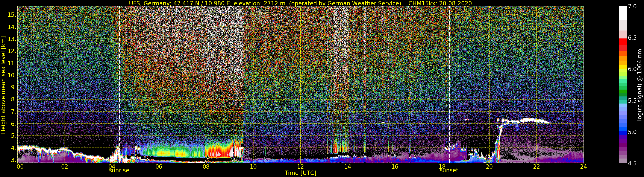Image resolution: width=644 pixels, height=177 pixels.
Task: Click the "02" time axis tick label
Action: click(x=65, y=166)
